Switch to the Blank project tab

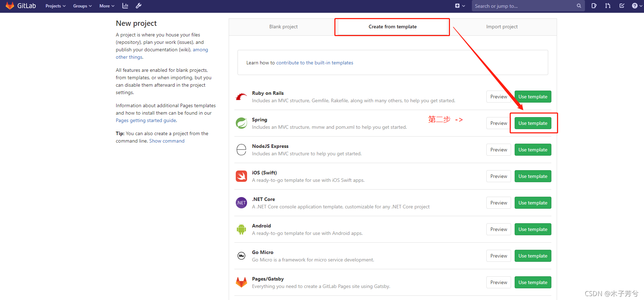click(x=283, y=27)
